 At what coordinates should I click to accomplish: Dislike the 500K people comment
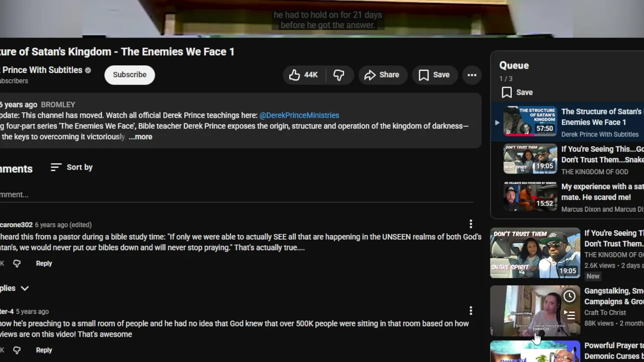click(x=17, y=350)
